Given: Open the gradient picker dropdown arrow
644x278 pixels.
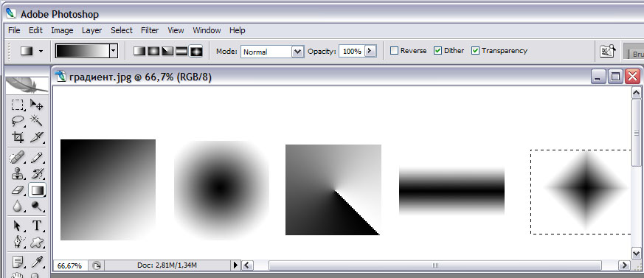Looking at the screenshot, I should (114, 52).
